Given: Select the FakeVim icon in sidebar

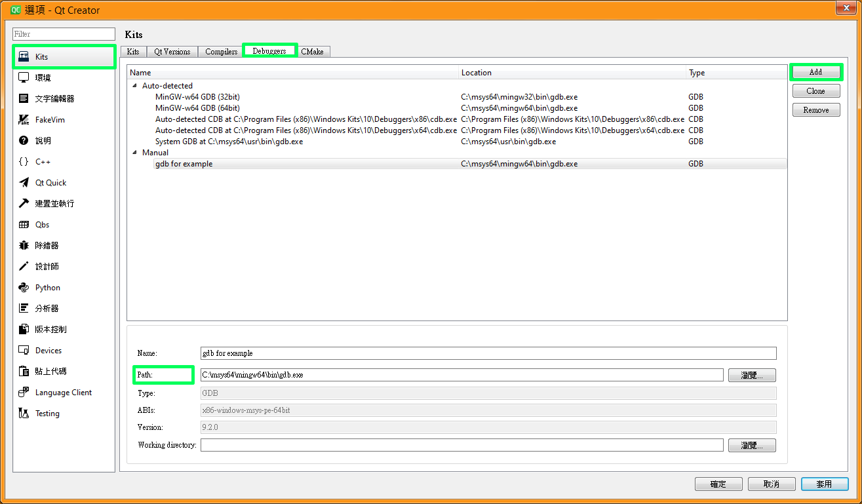Looking at the screenshot, I should [24, 120].
